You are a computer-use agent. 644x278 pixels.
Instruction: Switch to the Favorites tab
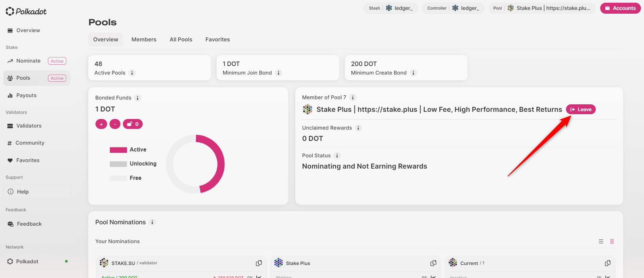click(x=218, y=40)
